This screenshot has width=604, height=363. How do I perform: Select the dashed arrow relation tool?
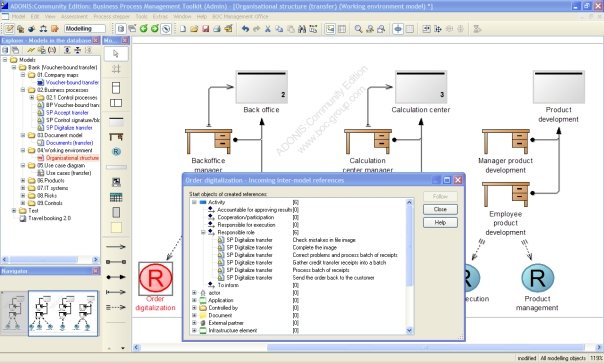pyautogui.click(x=116, y=307)
